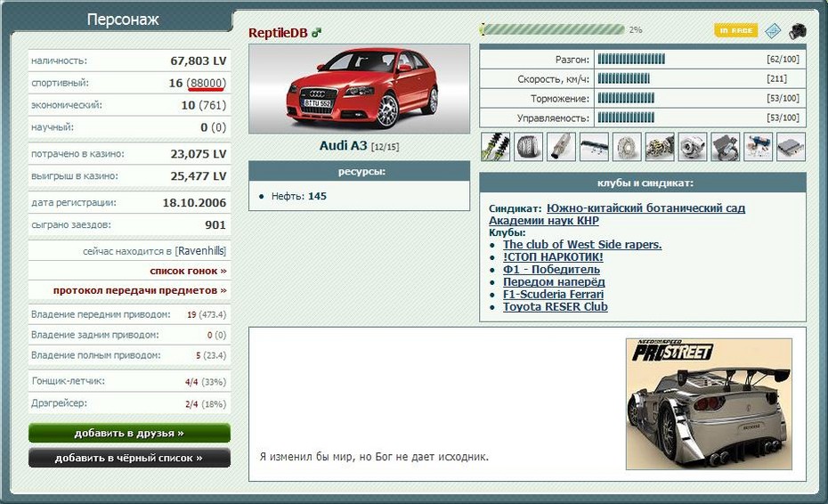Open the !СТОП НАРКОТИК! club link

(x=553, y=257)
